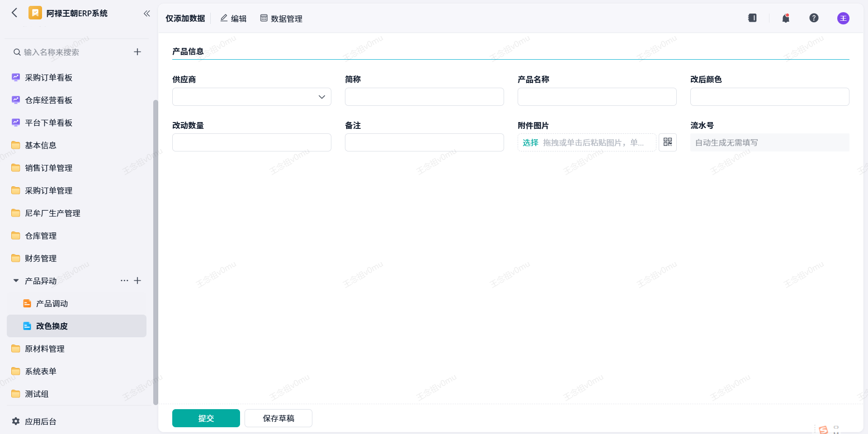This screenshot has height=434, width=868.
Task: Click the 产品名称 input field
Action: tap(597, 97)
